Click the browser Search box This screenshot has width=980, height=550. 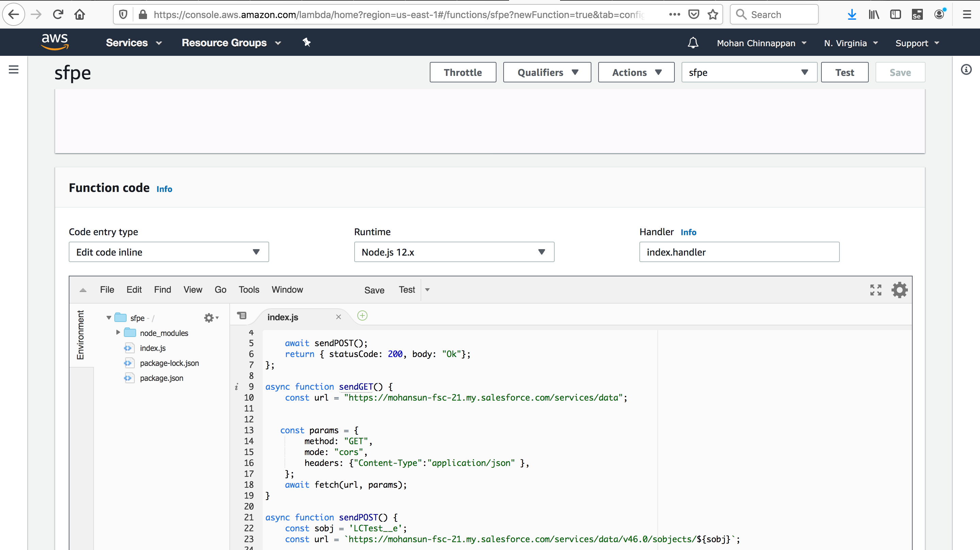click(774, 14)
